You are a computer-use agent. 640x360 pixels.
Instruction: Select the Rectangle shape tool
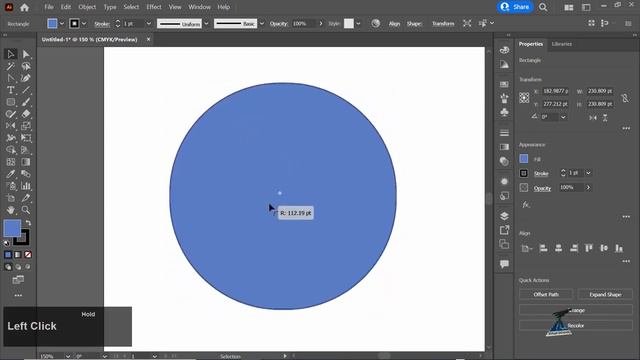click(11, 102)
